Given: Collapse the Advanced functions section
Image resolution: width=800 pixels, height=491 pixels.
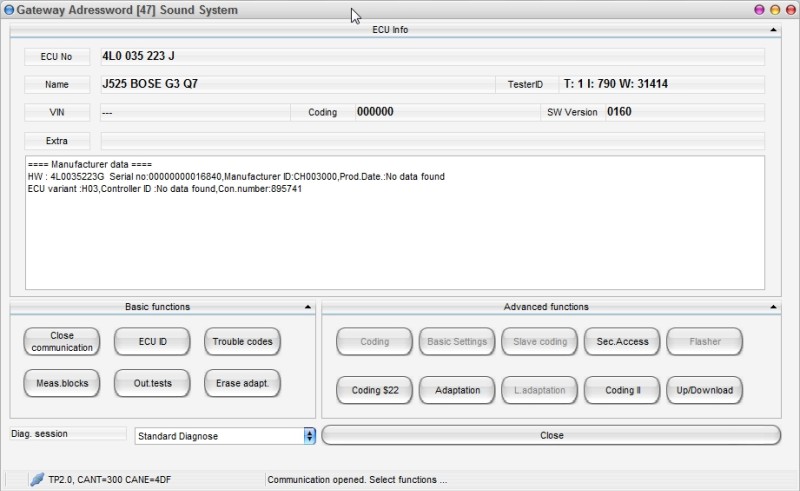Looking at the screenshot, I should [x=773, y=307].
